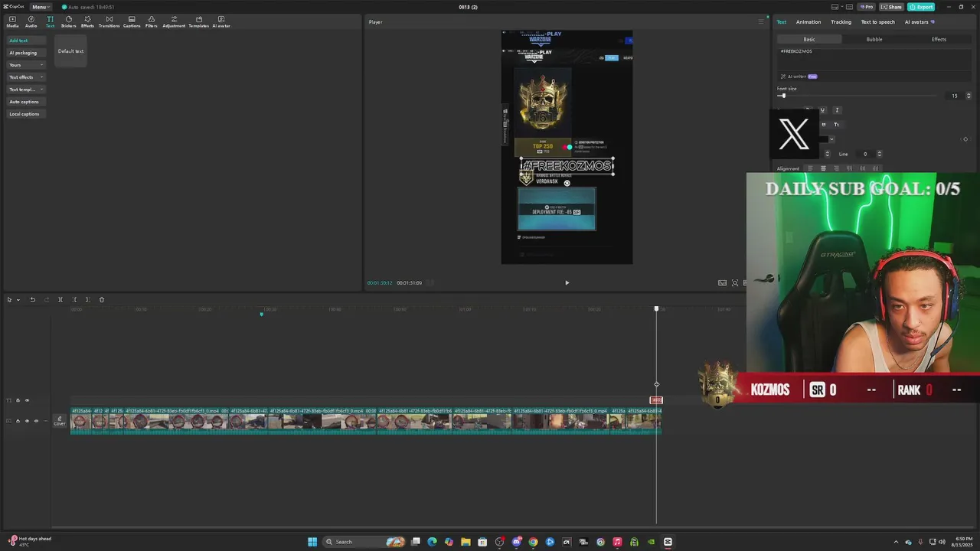Switch to the Tracking tab
The width and height of the screenshot is (980, 551).
[x=841, y=22]
